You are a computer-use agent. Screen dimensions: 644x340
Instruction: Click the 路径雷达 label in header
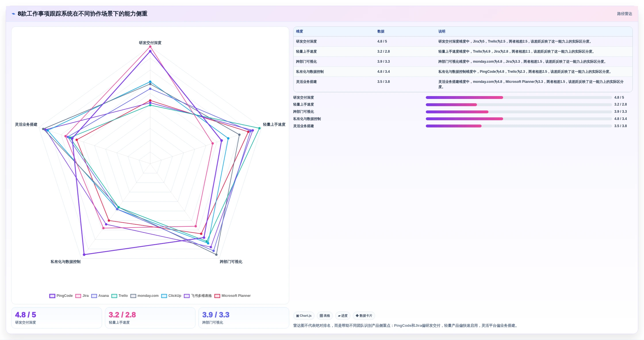(624, 14)
